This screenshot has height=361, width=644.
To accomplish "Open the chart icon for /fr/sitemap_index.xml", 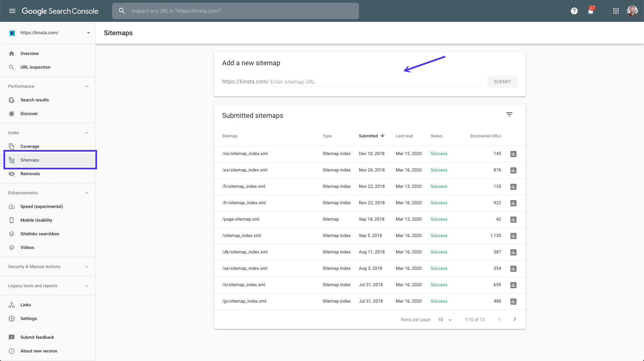I will point(513,203).
